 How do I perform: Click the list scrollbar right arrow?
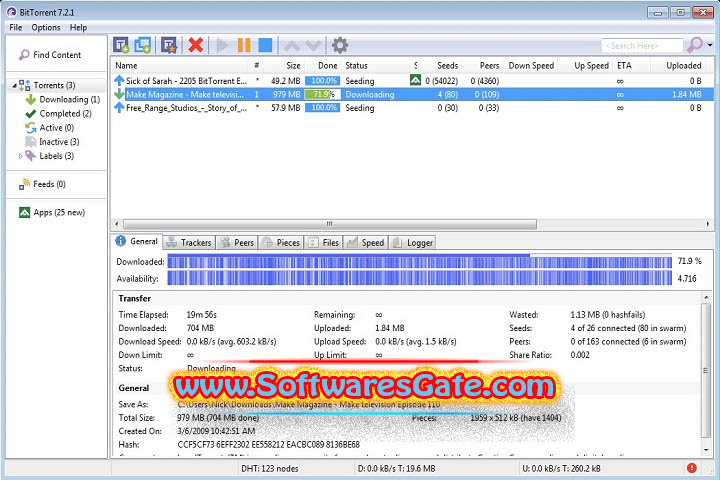(708, 224)
